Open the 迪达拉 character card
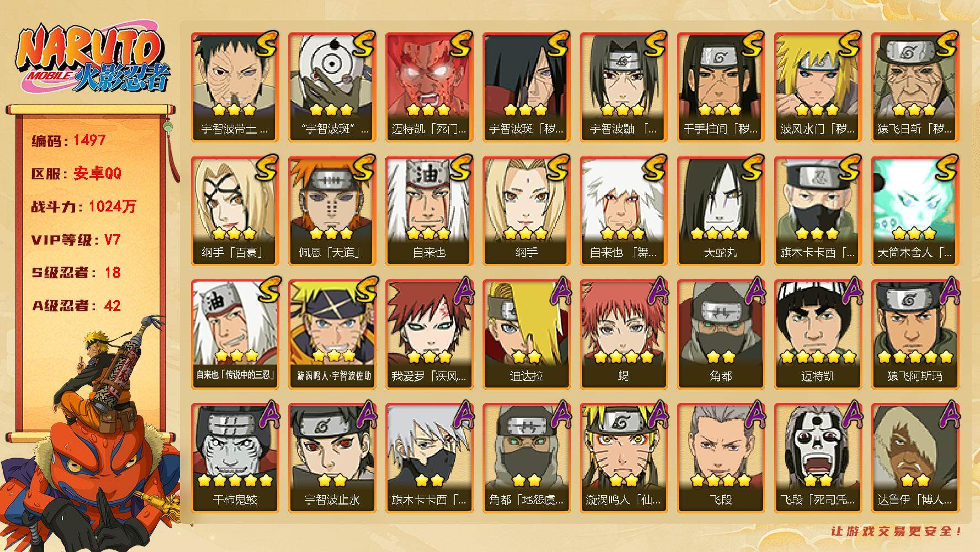This screenshot has height=552, width=980. [526, 335]
